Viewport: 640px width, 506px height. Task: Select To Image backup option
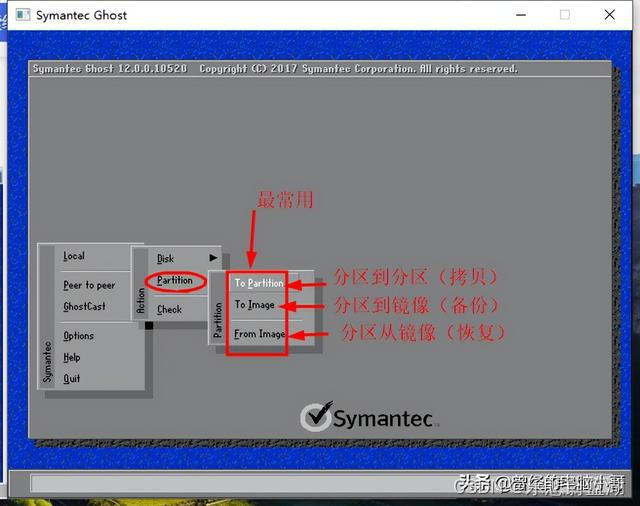(254, 305)
